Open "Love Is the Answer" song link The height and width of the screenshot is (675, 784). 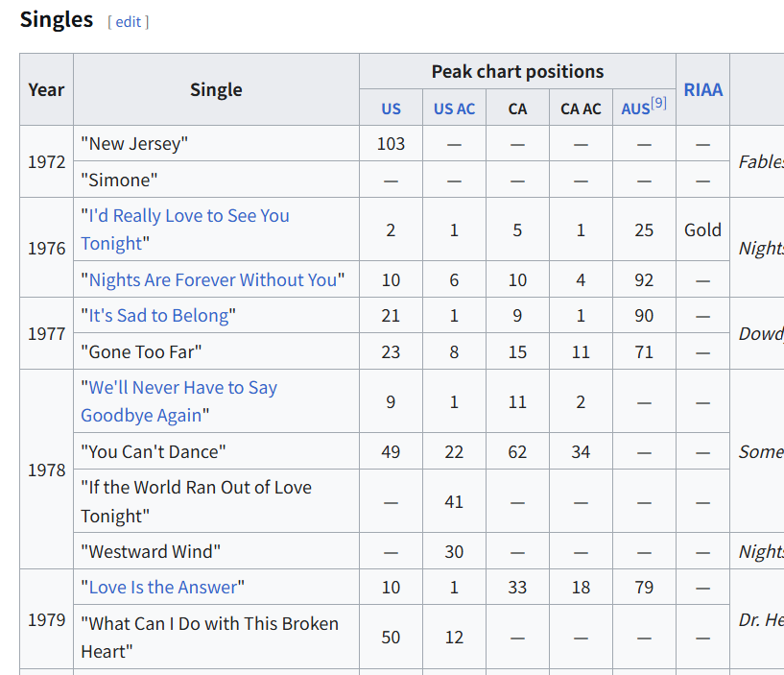point(163,587)
